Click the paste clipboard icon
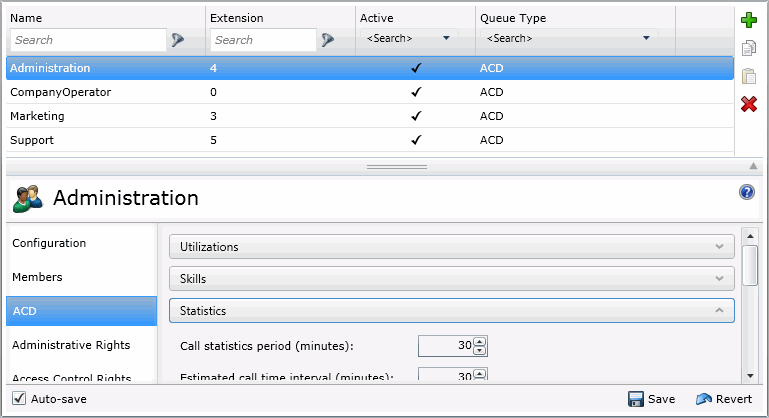 748,76
